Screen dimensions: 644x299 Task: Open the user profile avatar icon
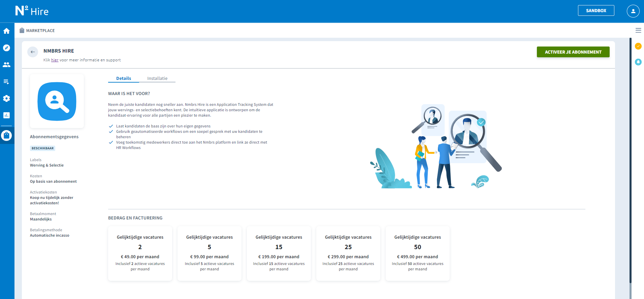(633, 11)
